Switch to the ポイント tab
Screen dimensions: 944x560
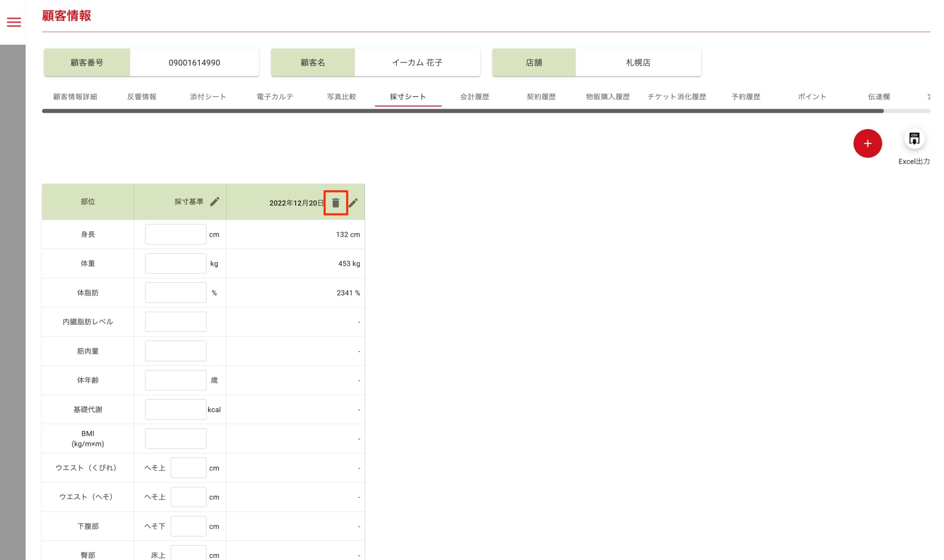812,97
